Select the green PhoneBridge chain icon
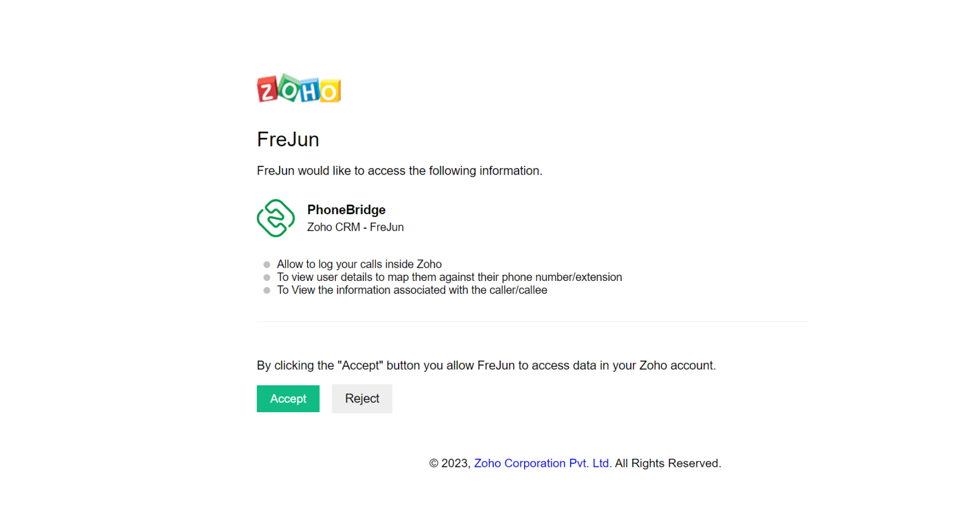The image size is (980, 521). [x=276, y=218]
